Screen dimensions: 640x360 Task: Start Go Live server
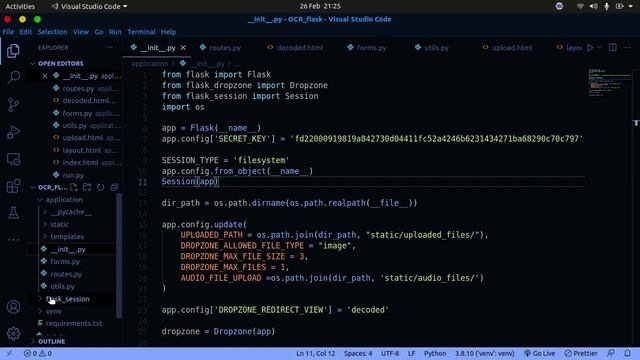point(540,353)
